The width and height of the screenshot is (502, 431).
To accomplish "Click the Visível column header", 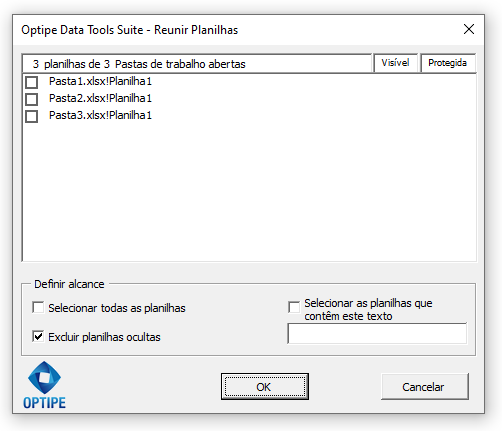I will click(395, 63).
